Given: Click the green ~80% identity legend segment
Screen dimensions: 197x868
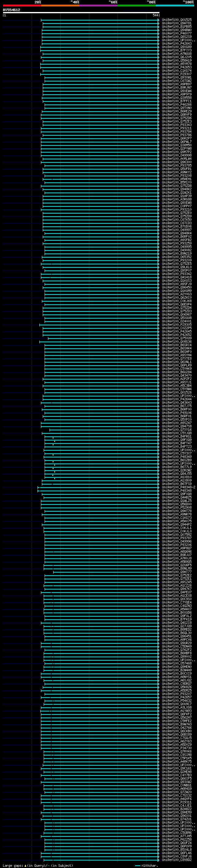Looking at the screenshot, I should coord(137,6).
